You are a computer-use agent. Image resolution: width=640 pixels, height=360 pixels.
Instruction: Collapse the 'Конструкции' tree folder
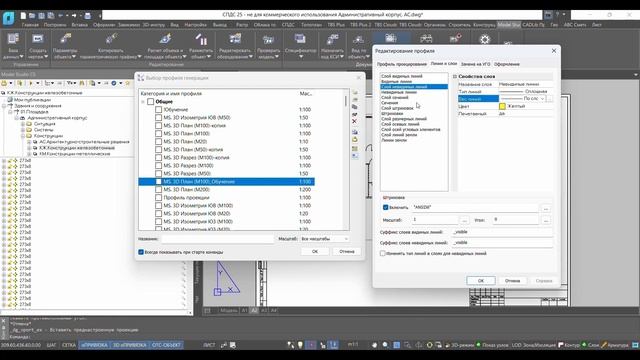coord(23,136)
